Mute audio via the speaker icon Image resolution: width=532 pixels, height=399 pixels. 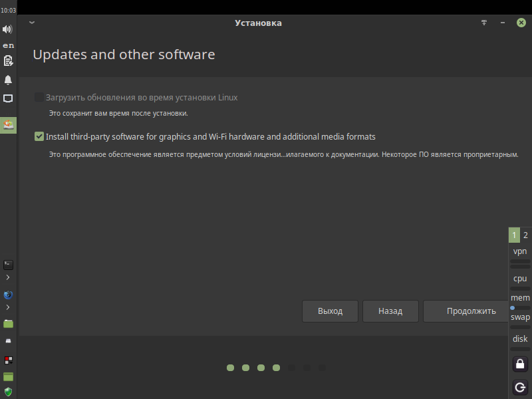[7, 29]
